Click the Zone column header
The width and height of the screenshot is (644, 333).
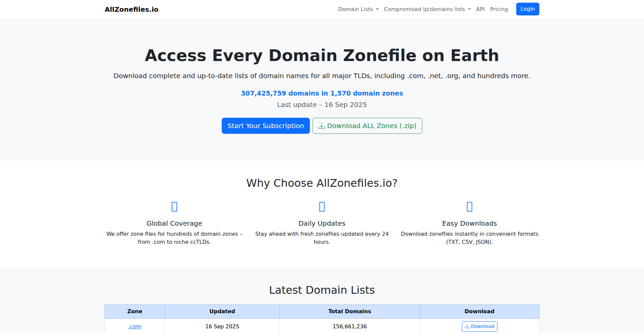pyautogui.click(x=135, y=312)
